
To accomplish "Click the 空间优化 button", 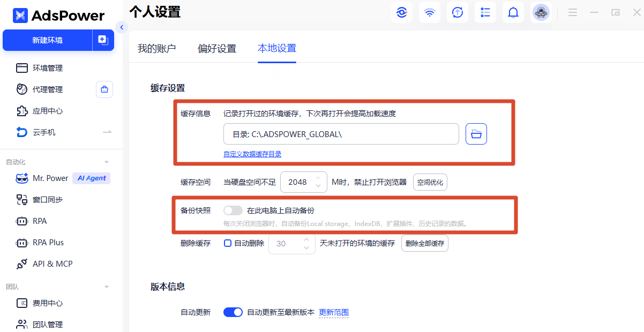I will [430, 182].
